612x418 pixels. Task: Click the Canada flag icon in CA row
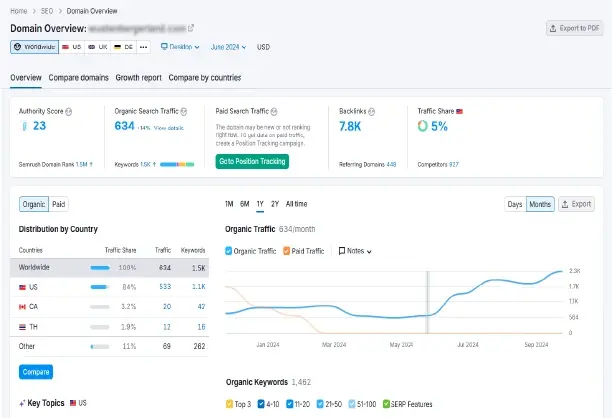23,307
